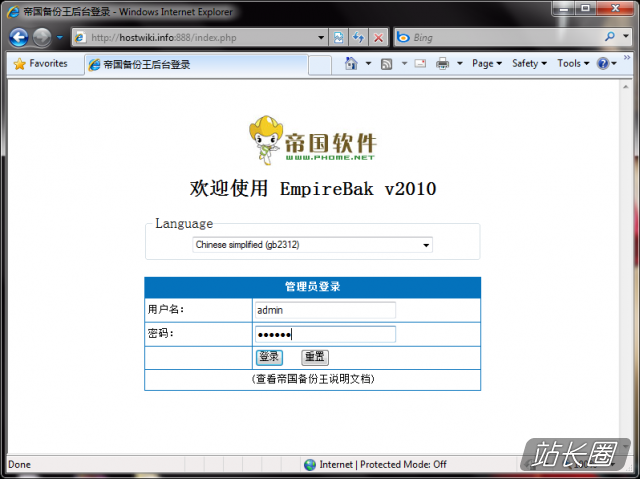The width and height of the screenshot is (640, 479).
Task: Click Internet Protected Mode status zone
Action: click(376, 465)
